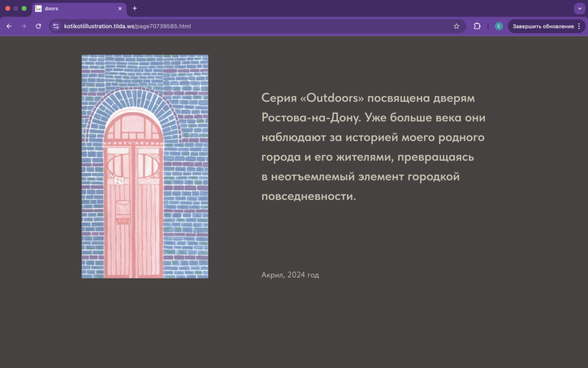This screenshot has width=588, height=368.
Task: Close the browser window with red button
Action: tap(8, 8)
